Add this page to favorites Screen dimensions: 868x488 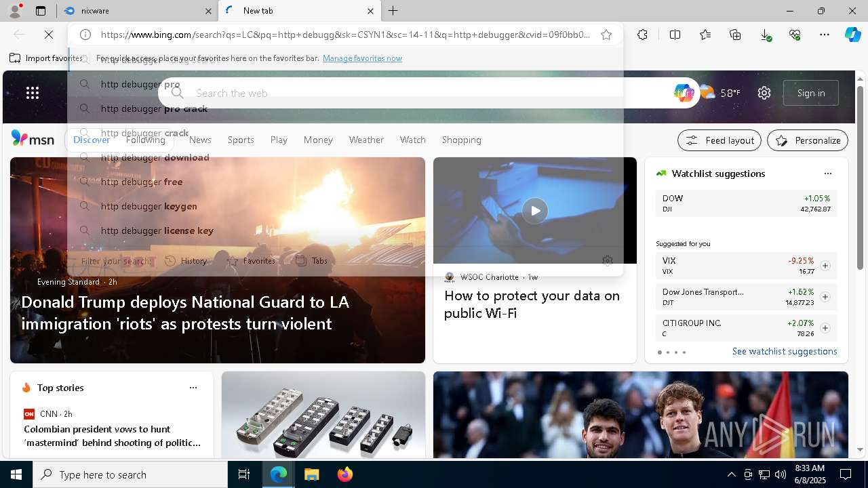coord(606,35)
